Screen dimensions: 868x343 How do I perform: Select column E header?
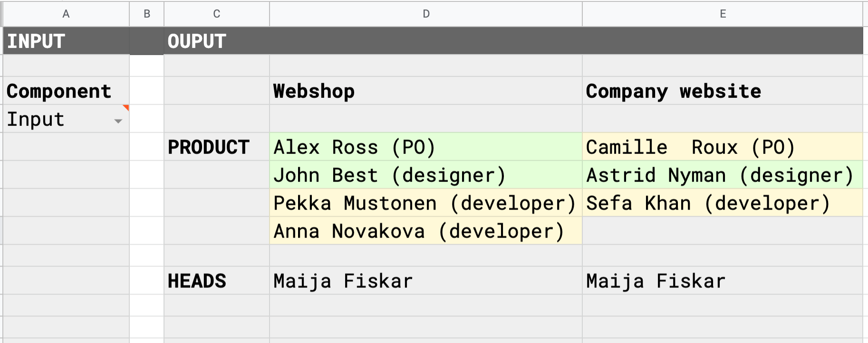723,14
